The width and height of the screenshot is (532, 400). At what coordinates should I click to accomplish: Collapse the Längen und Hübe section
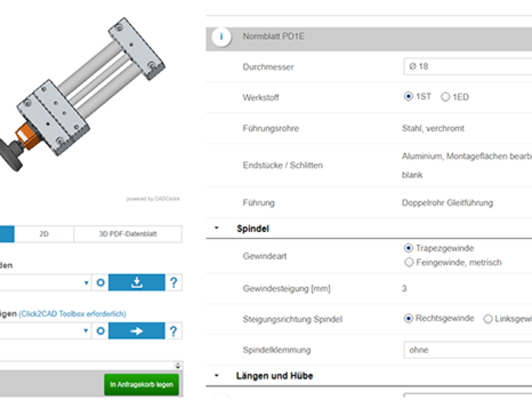[x=216, y=376]
